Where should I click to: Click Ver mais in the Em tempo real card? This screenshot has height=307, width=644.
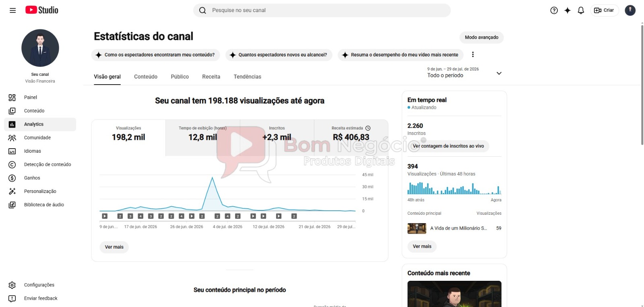point(422,247)
